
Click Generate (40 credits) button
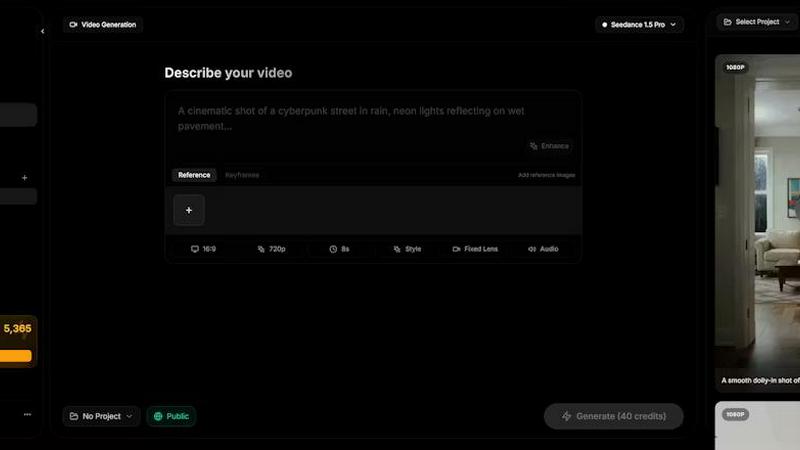[x=613, y=416]
